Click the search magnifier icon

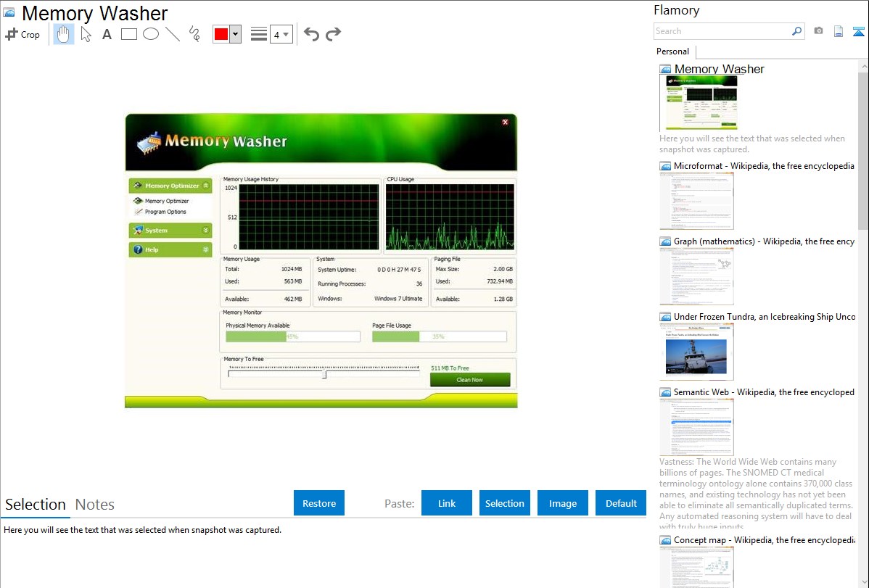coord(797,31)
